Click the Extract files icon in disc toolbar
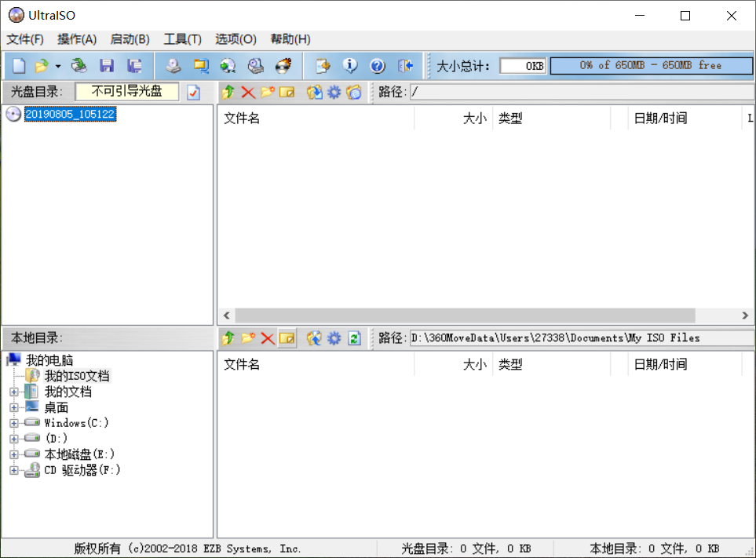Viewport: 756px width, 558px height. click(314, 92)
